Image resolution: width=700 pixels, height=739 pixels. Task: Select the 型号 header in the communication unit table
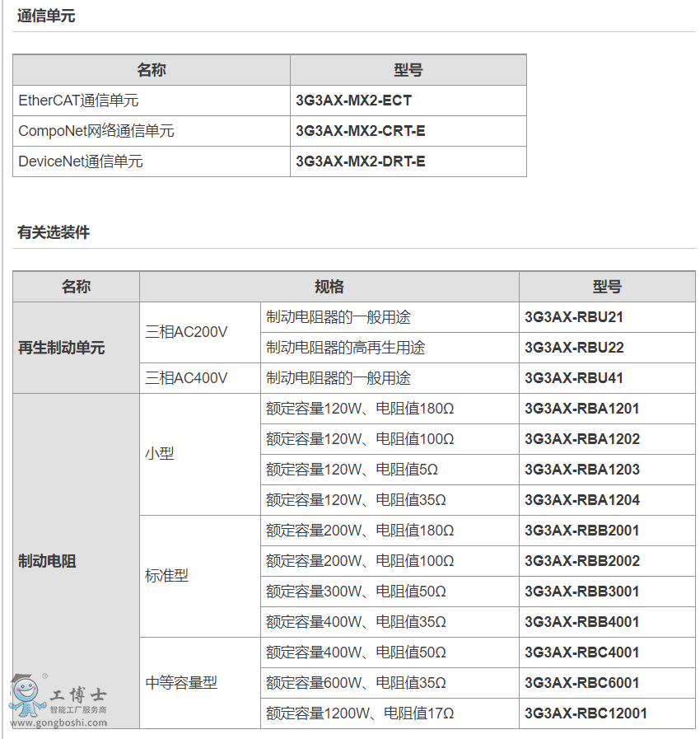click(x=408, y=70)
